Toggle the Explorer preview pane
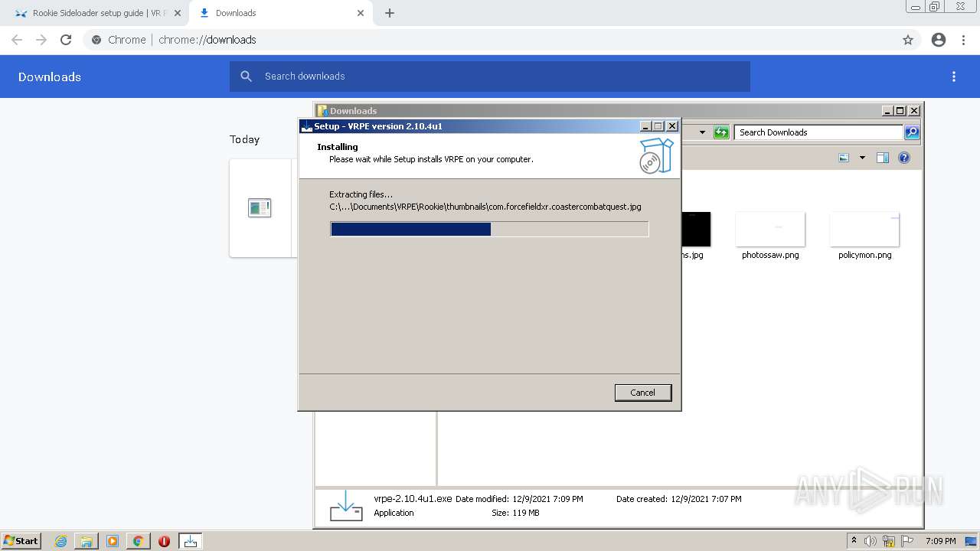 coord(883,158)
